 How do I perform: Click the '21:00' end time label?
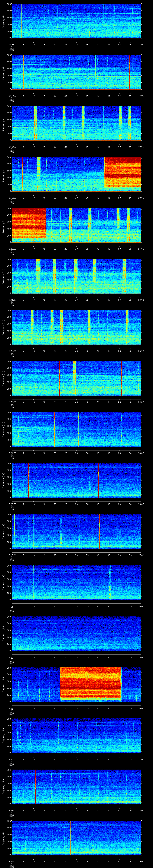point(141,249)
